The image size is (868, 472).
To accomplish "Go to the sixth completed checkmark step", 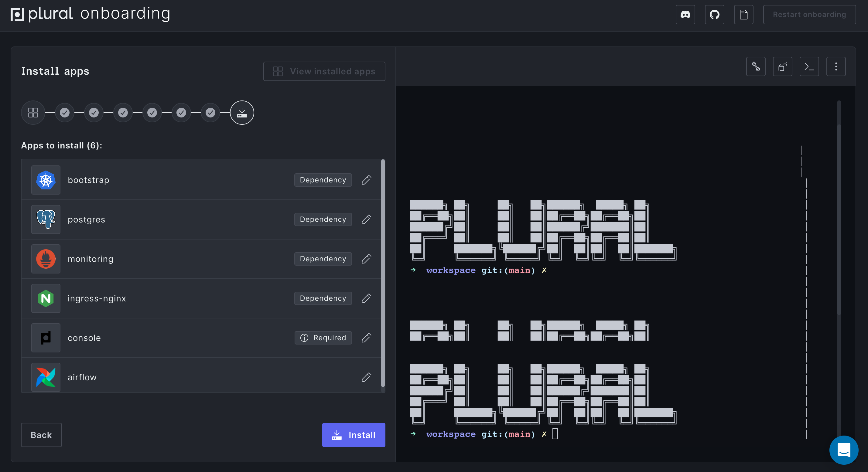I will [210, 112].
